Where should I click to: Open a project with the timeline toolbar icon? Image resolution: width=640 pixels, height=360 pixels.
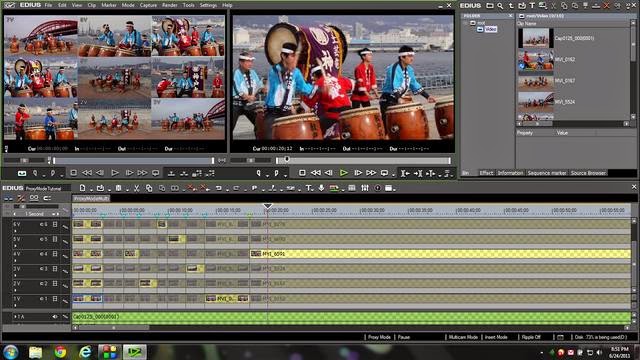click(x=100, y=188)
